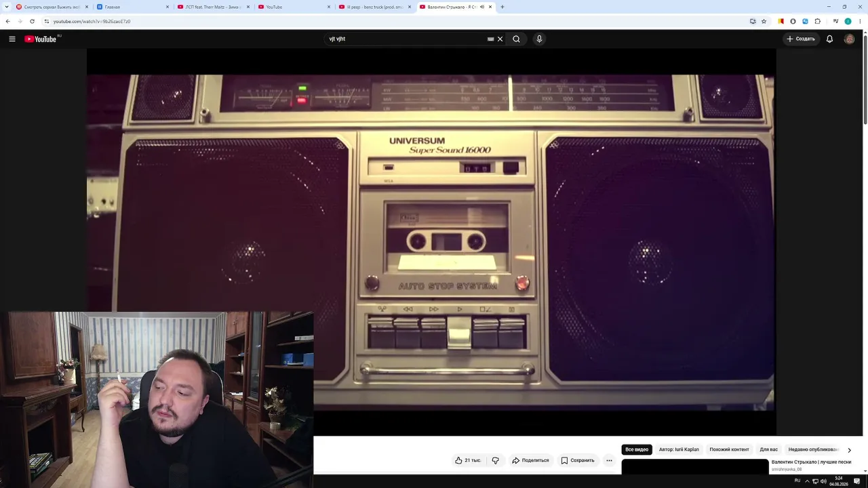Click the Поделиться share button
The width and height of the screenshot is (868, 488).
530,460
